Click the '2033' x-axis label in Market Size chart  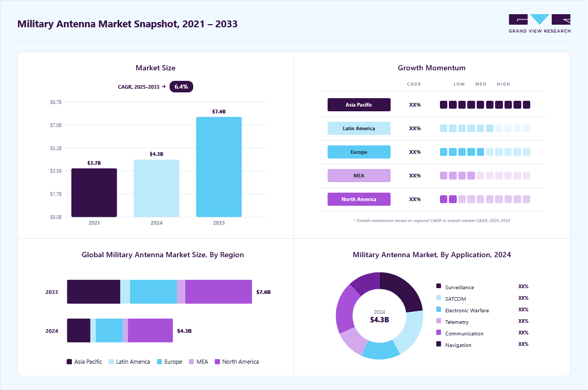(218, 223)
